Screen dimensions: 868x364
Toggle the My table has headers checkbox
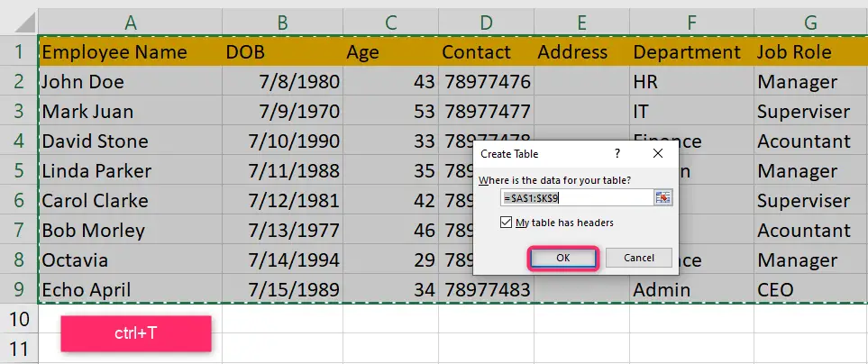coord(506,223)
